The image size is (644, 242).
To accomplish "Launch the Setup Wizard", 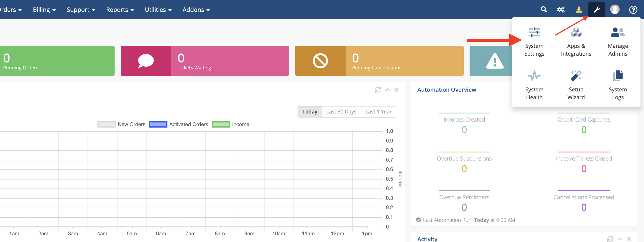I will click(x=576, y=86).
